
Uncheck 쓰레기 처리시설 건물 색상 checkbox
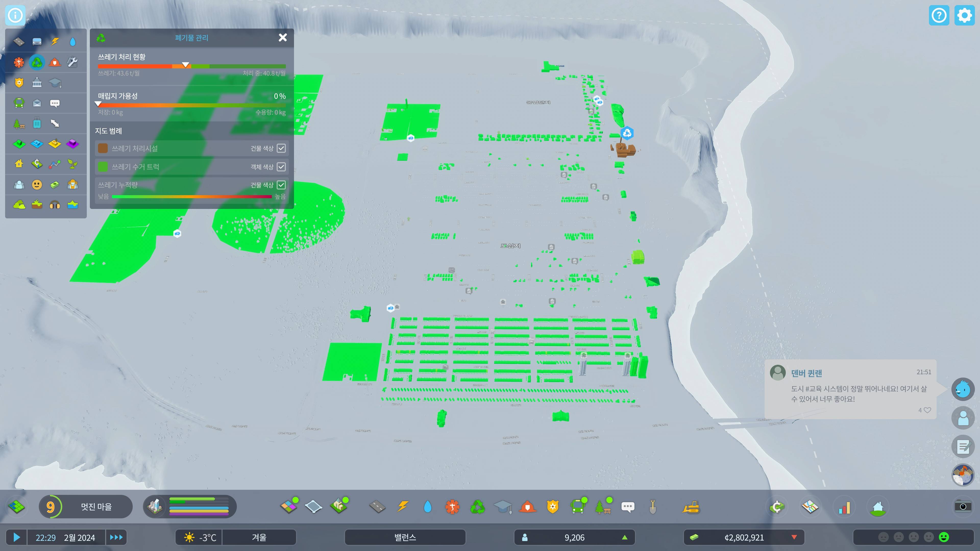pyautogui.click(x=281, y=148)
